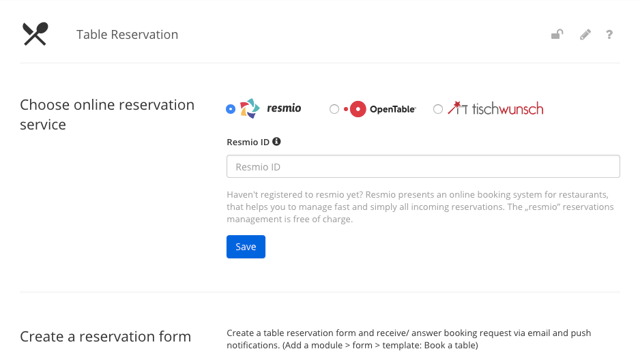This screenshot has height=364, width=638.
Task: Click the Create a reservation form heading
Action: click(105, 336)
